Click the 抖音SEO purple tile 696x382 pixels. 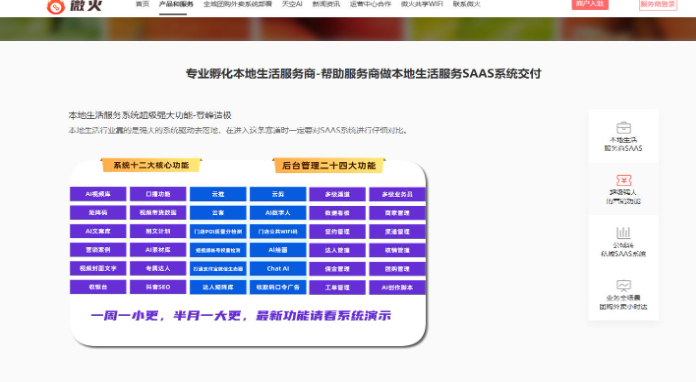click(x=158, y=287)
